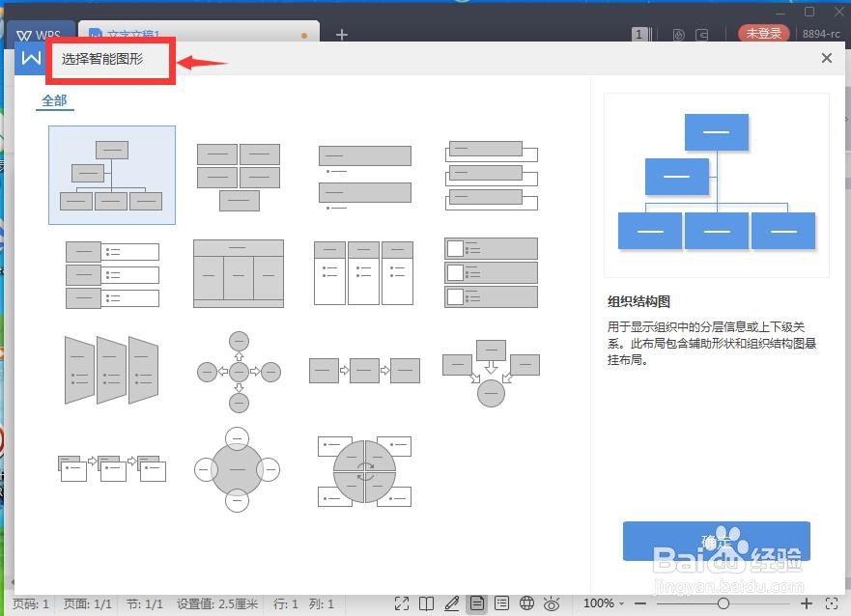Select the three trapezoid panels layout

(112, 371)
